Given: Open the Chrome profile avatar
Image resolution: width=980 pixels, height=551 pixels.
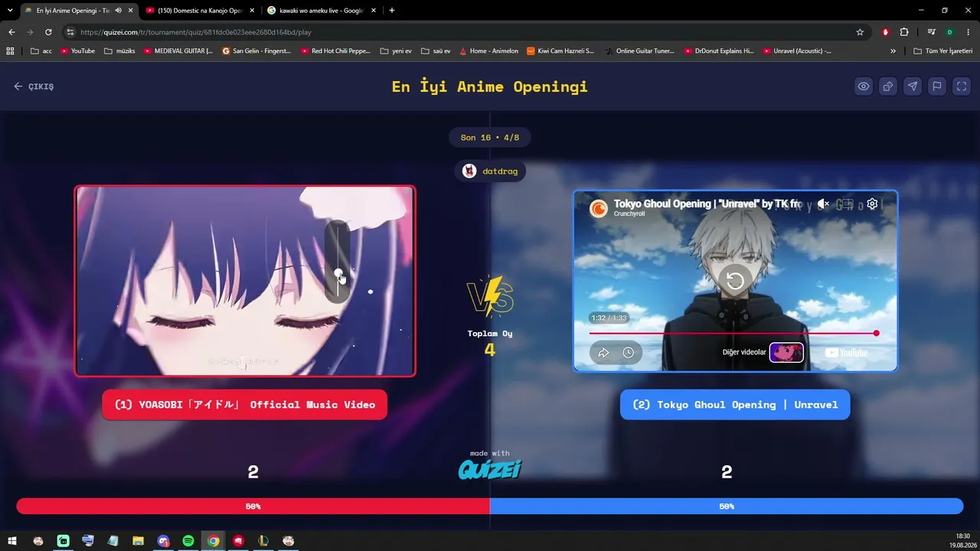Looking at the screenshot, I should (x=949, y=32).
